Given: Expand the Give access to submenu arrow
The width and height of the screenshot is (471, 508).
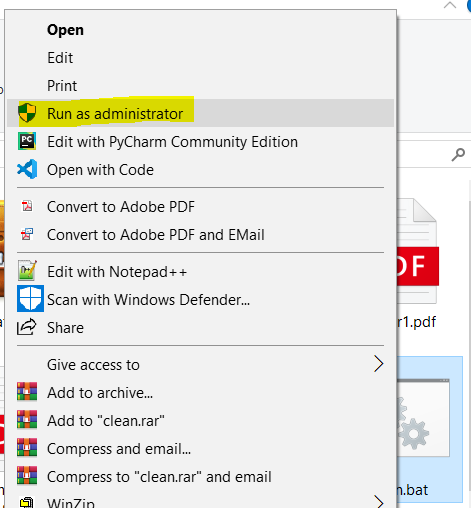Looking at the screenshot, I should (x=379, y=364).
